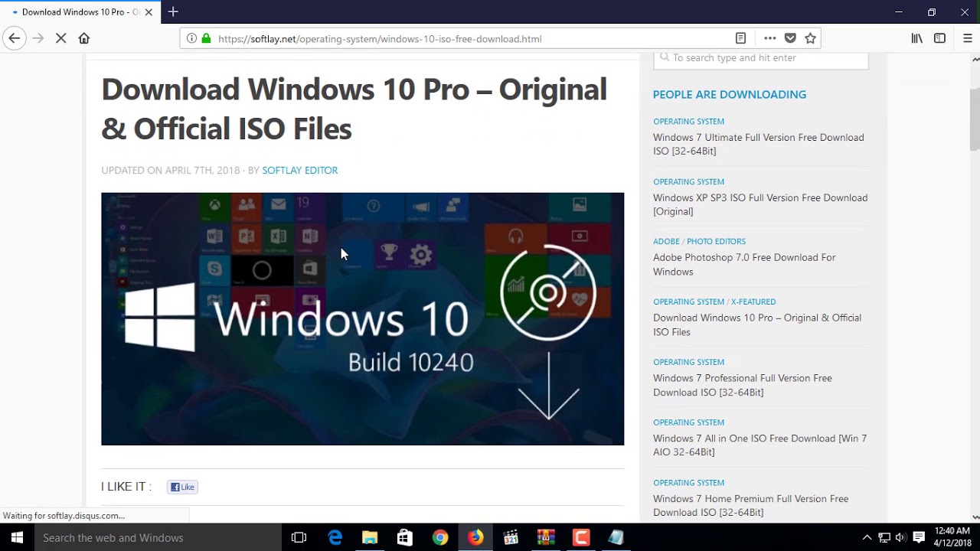Select the Download Windows 10 Pro tab
This screenshot has width=980, height=551.
click(81, 12)
